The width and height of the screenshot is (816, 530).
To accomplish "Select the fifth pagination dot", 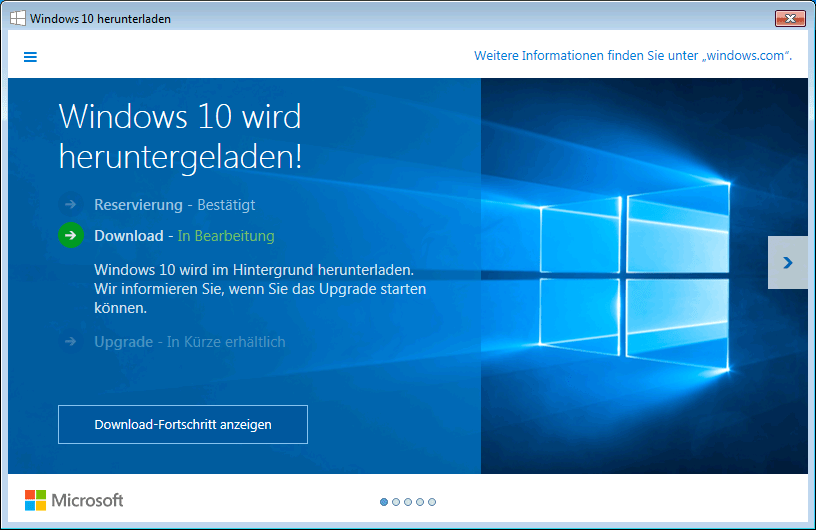I will tap(432, 502).
